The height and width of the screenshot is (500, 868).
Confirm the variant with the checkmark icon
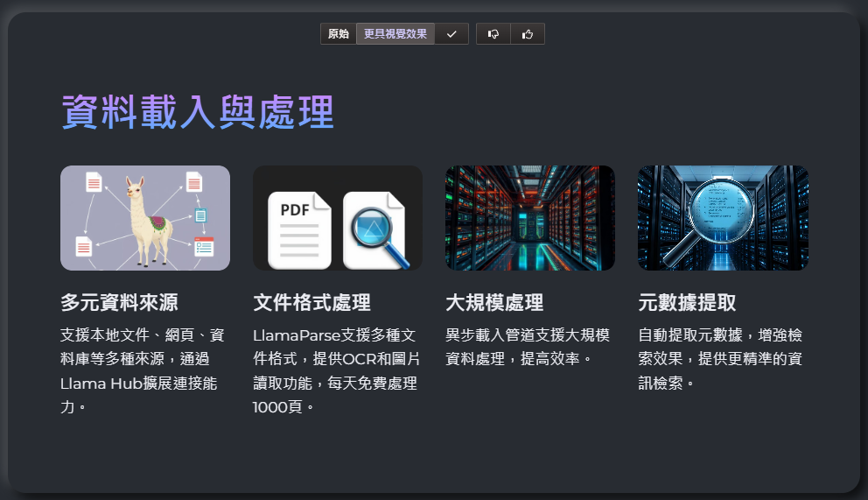point(451,34)
